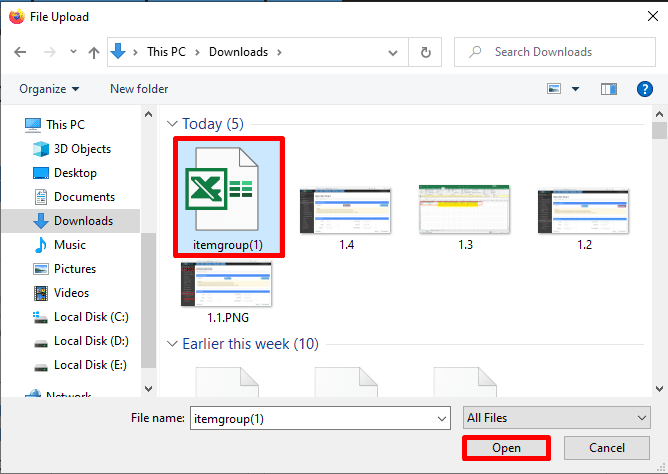The image size is (668, 474).
Task: Click the 3D Objects cube icon
Action: click(41, 149)
